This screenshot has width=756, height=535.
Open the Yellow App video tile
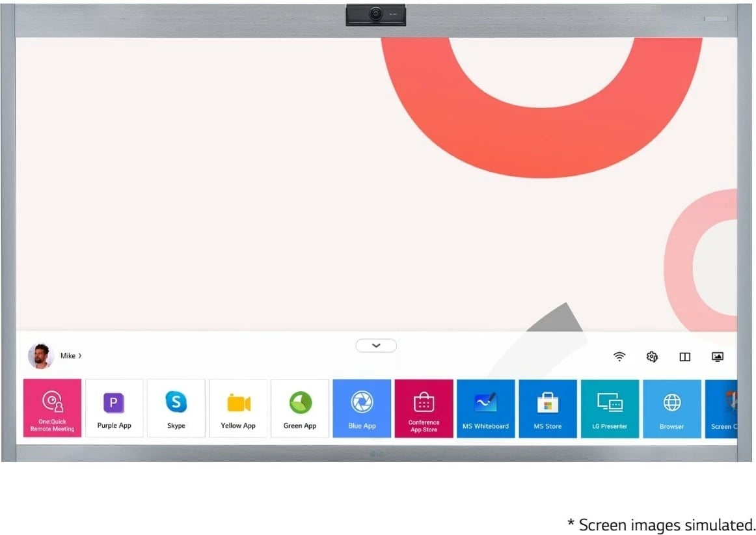tap(238, 408)
